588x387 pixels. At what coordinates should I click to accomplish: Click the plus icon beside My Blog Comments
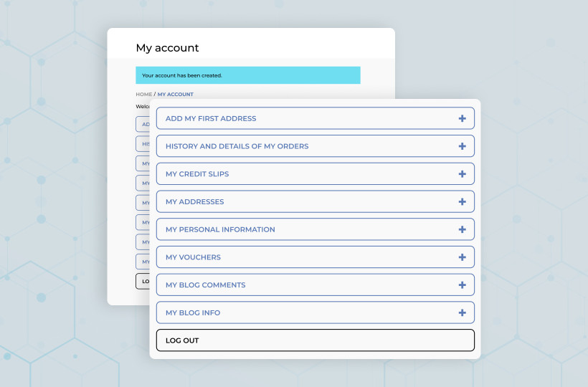pos(462,285)
